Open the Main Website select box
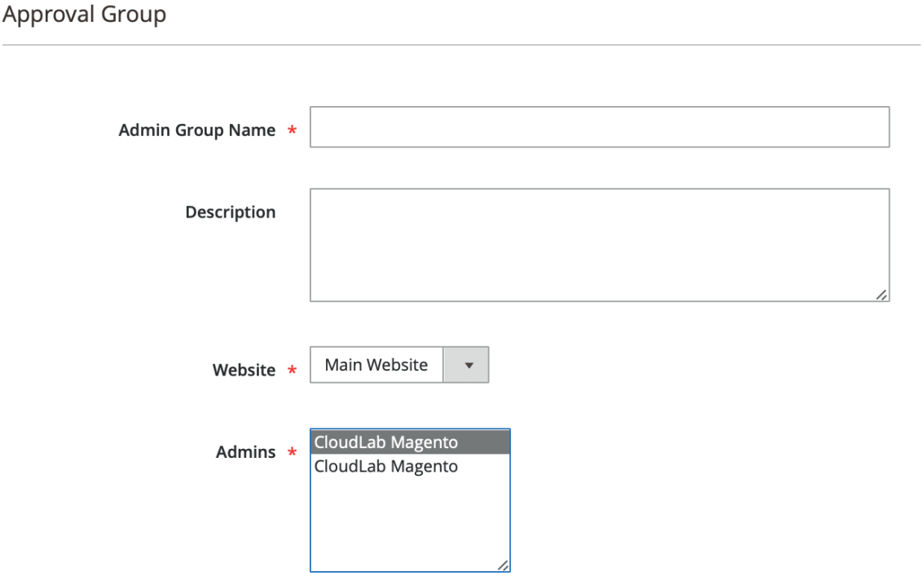This screenshot has width=924, height=576. [x=399, y=365]
